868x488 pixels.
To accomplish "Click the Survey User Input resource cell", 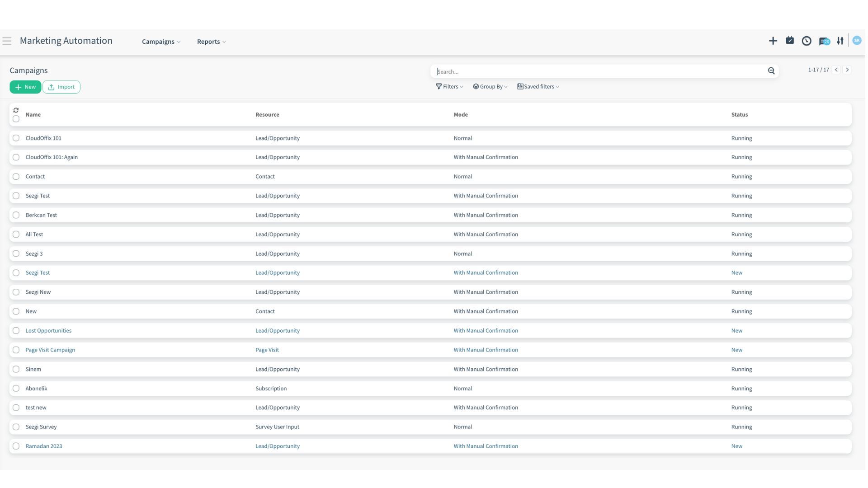I will 277,427.
